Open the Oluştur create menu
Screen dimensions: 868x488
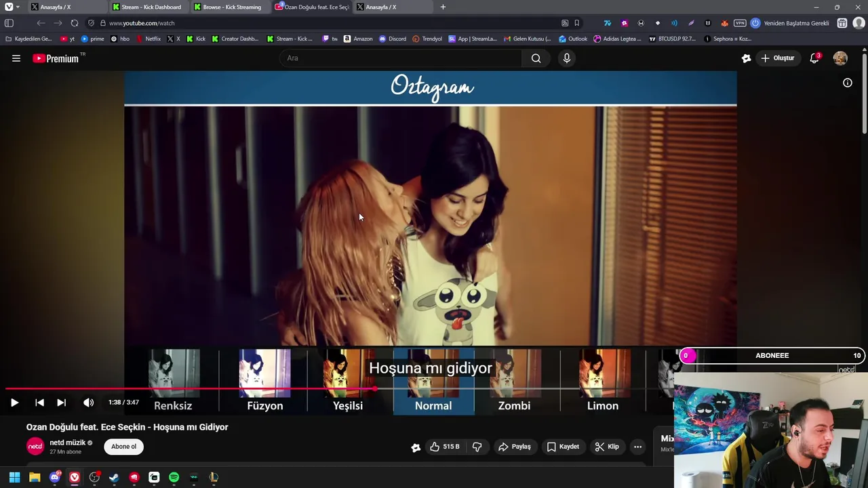click(x=777, y=58)
